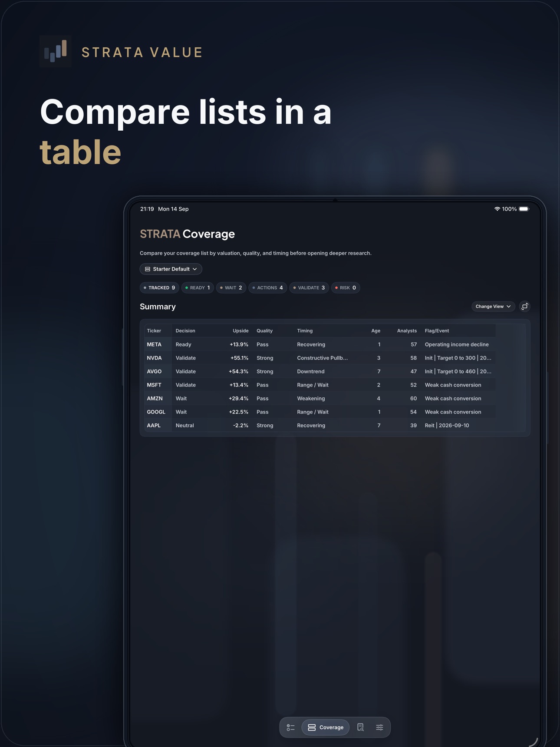
Task: Toggle the Tracked 9 filter chip
Action: click(159, 288)
